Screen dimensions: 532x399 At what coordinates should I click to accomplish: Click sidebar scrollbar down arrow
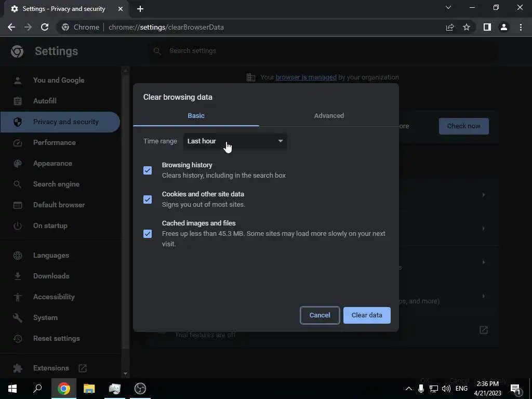(x=126, y=374)
